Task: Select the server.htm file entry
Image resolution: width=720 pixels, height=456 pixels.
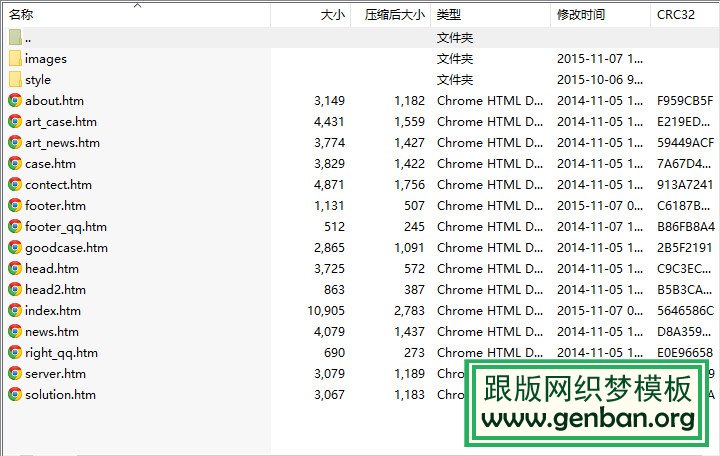Action: click(x=55, y=373)
